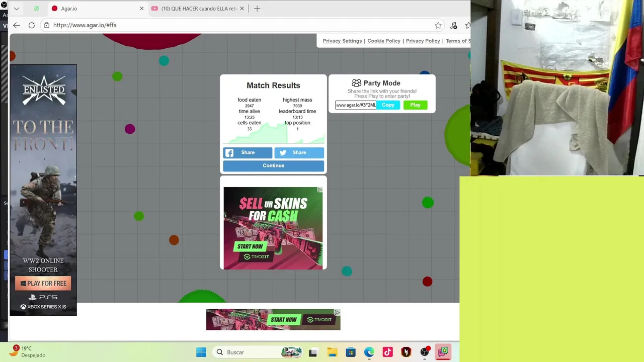Click Continue in Match Results

coord(273,166)
